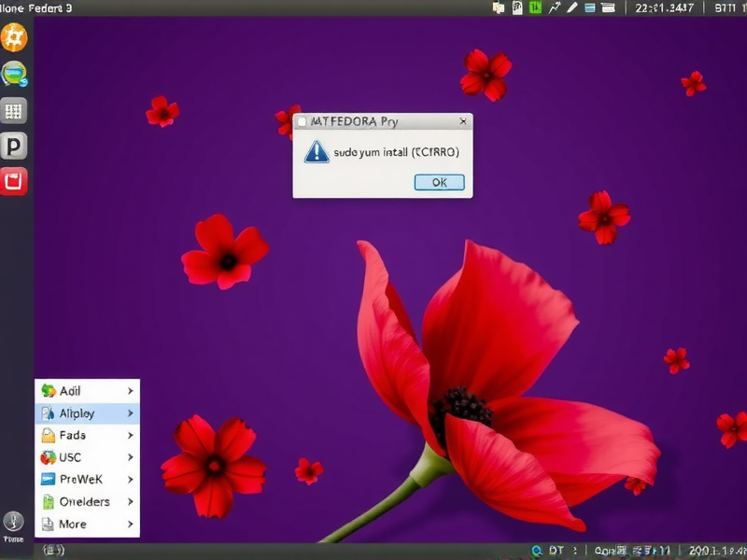
Task: Open the network arrows icon in the tray
Action: tap(555, 7)
